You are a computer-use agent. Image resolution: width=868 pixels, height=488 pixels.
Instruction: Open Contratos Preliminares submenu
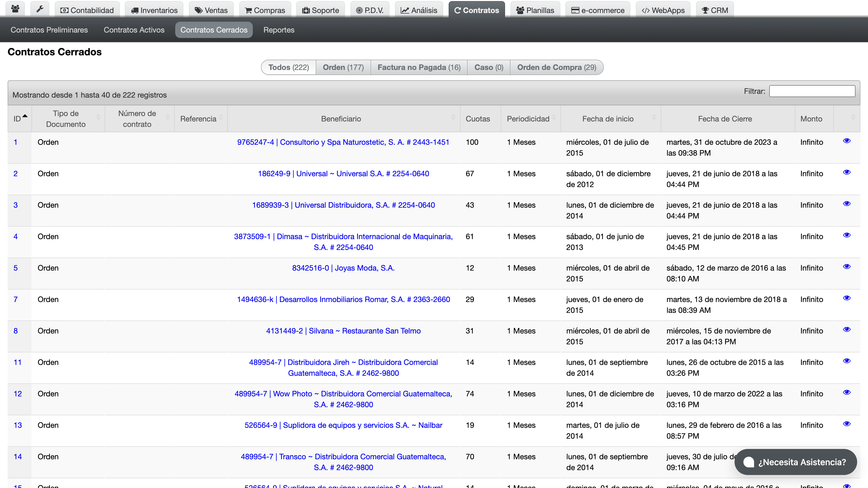[x=49, y=30]
